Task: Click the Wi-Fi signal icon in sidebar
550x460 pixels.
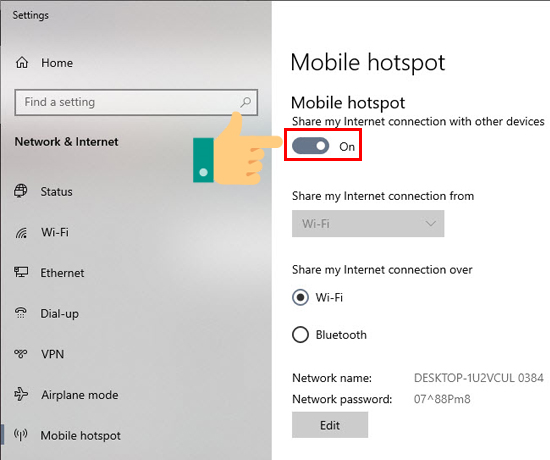Action: pyautogui.click(x=21, y=232)
